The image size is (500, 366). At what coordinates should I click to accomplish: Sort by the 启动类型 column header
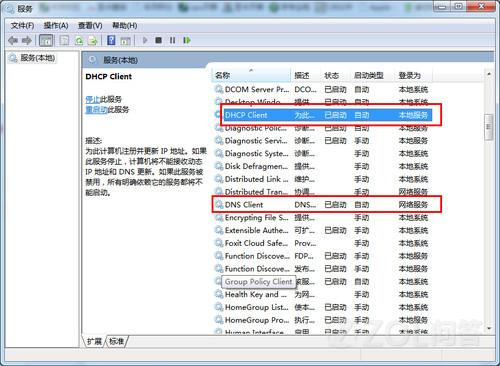coord(373,75)
